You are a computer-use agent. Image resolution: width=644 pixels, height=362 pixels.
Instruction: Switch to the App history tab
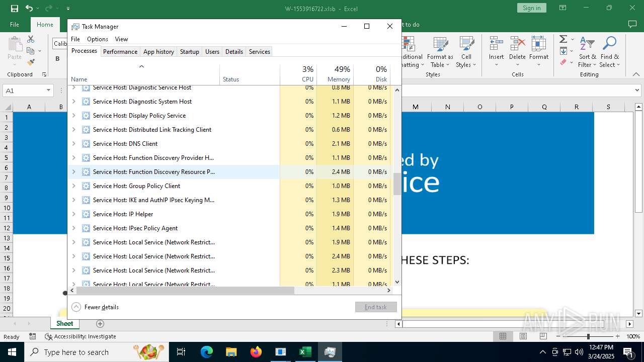tap(158, 52)
